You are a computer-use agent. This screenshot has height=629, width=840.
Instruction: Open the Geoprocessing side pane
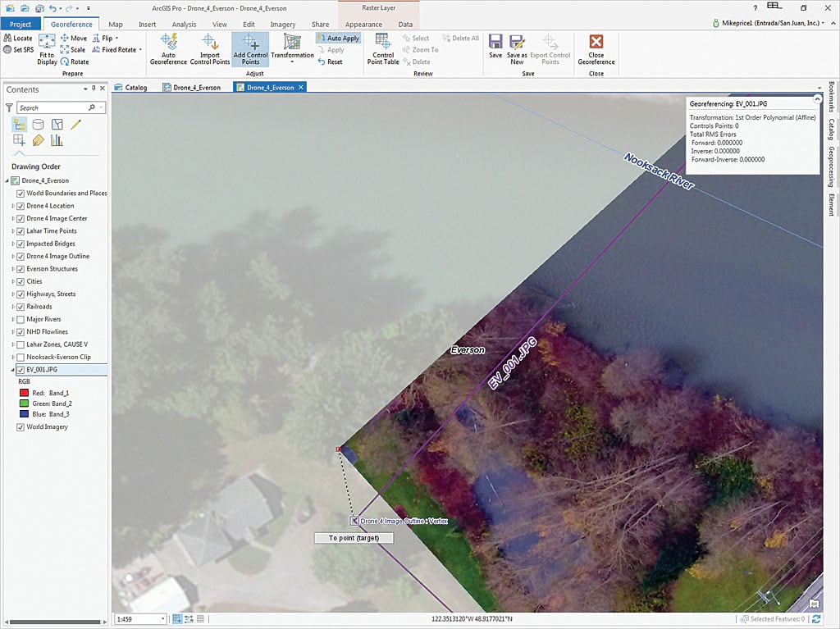pyautogui.click(x=831, y=166)
